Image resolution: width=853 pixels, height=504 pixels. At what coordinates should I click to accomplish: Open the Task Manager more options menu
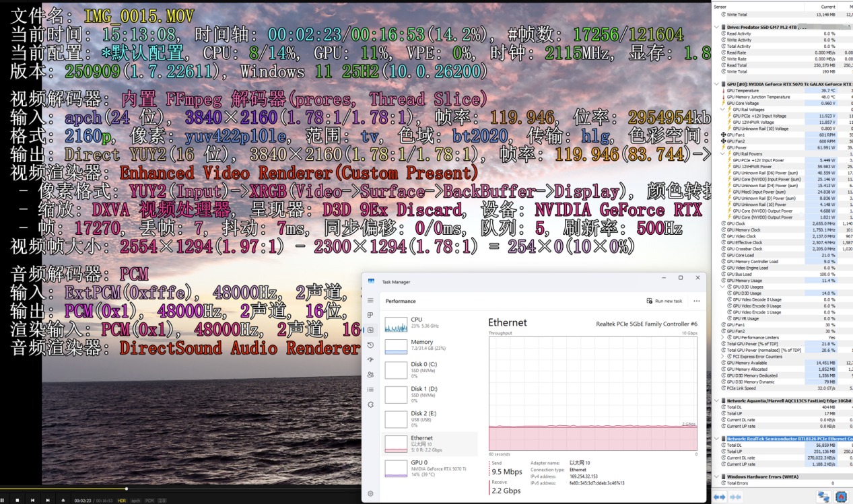click(696, 301)
